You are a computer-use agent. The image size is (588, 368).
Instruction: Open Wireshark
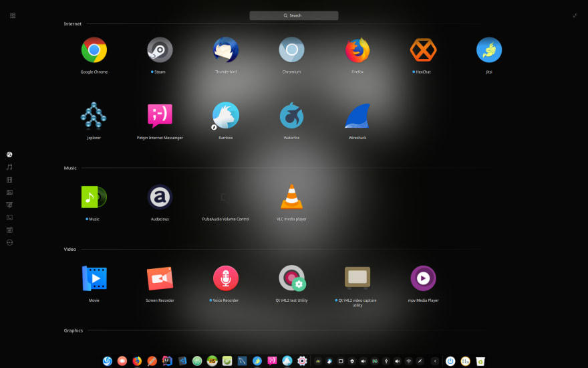point(357,115)
